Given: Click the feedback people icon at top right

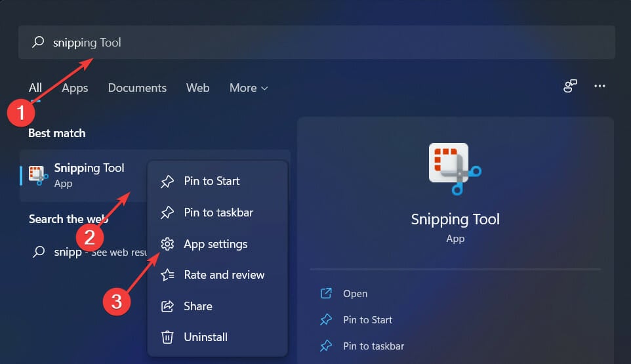Looking at the screenshot, I should tap(570, 86).
